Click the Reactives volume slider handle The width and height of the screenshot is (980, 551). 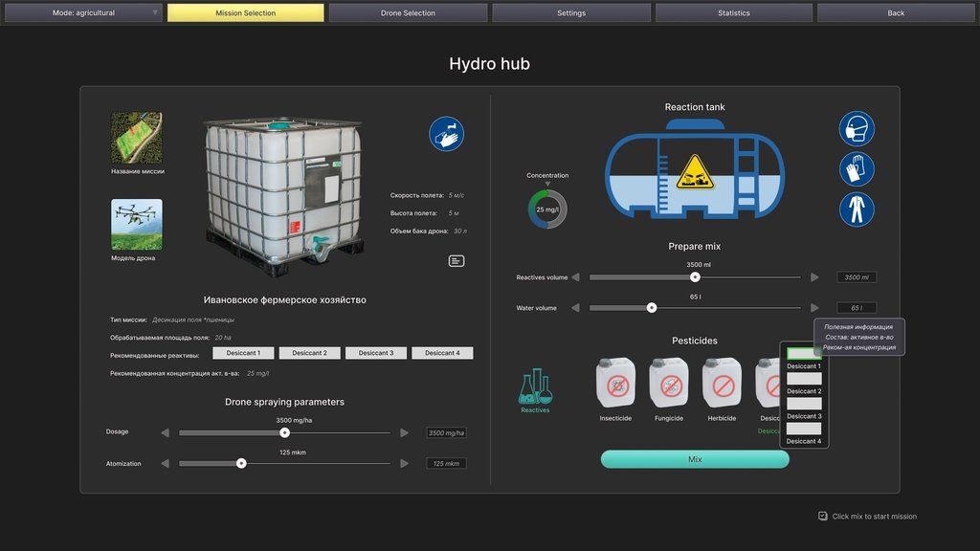[695, 277]
